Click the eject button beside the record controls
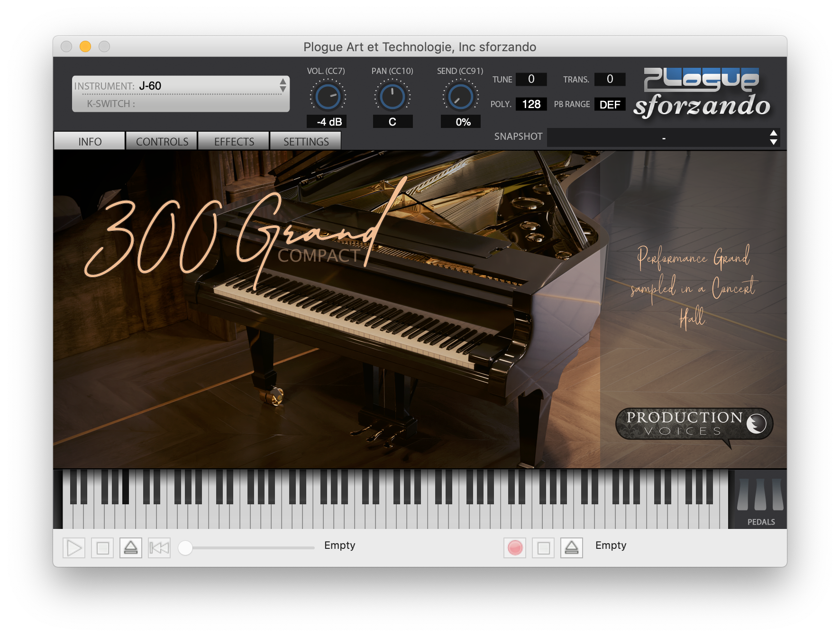 click(572, 548)
